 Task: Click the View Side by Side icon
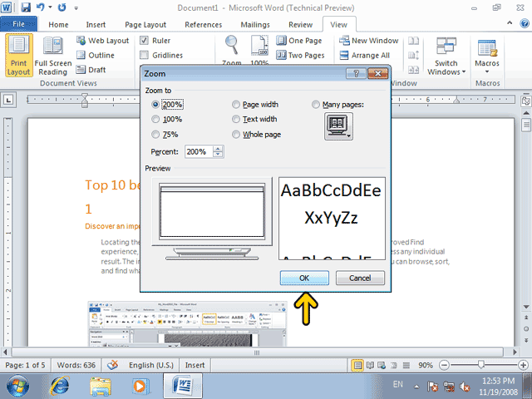pyautogui.click(x=413, y=41)
